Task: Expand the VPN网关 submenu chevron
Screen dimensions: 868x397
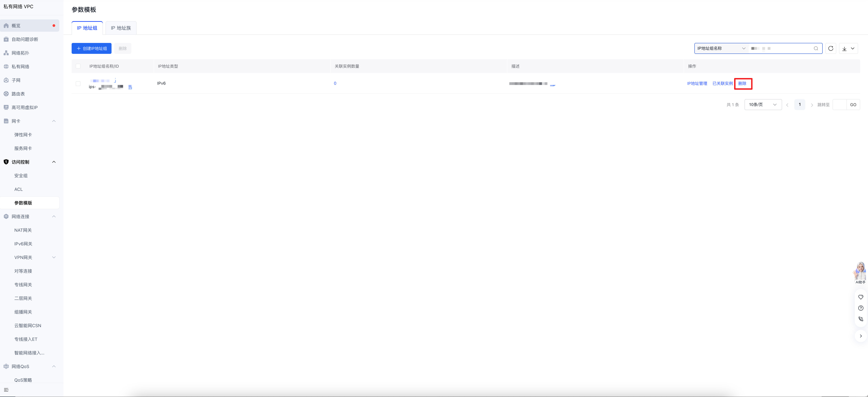Action: pos(54,258)
